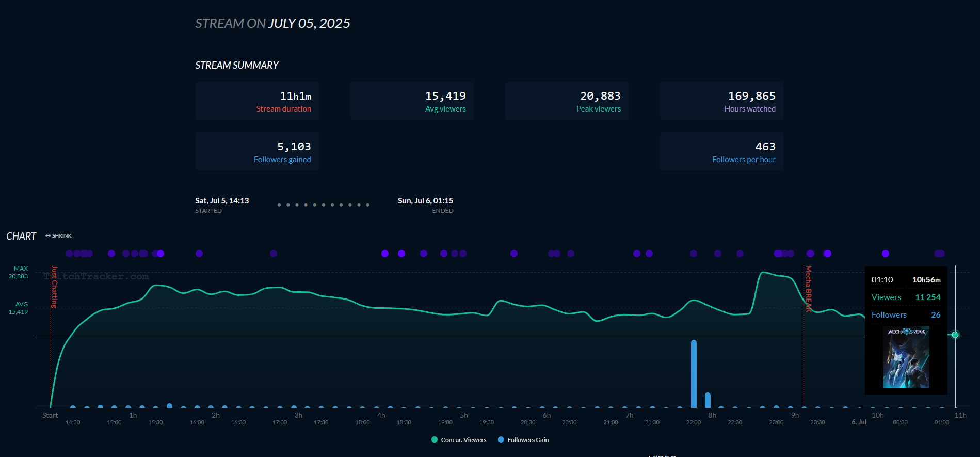This screenshot has width=980, height=457.
Task: Click the '15,419' avg viewers value
Action: coord(445,96)
